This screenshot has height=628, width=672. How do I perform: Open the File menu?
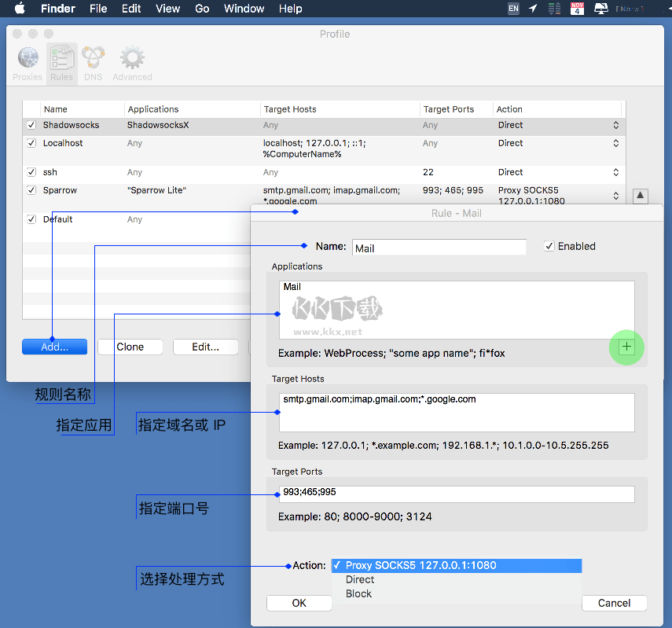tap(98, 9)
